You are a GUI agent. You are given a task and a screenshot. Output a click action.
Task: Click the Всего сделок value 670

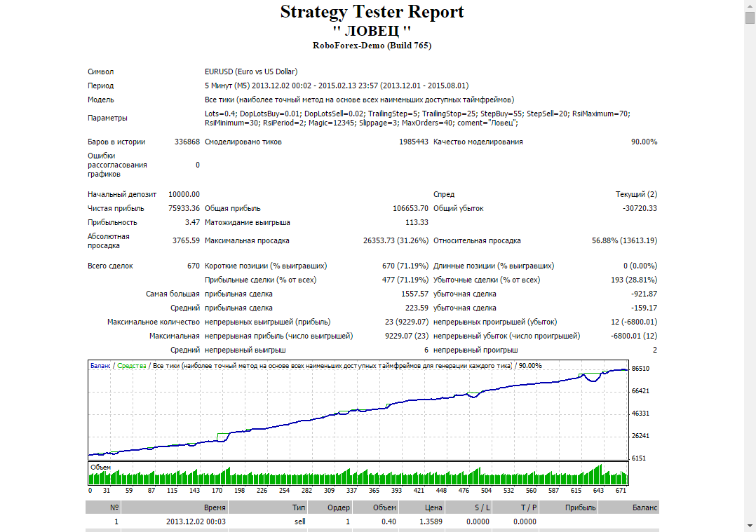pos(194,266)
